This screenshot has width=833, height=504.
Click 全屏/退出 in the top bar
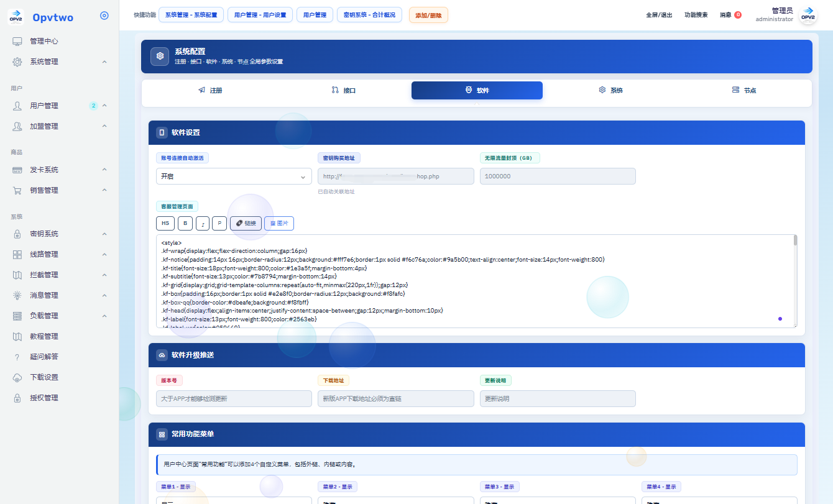click(x=659, y=15)
